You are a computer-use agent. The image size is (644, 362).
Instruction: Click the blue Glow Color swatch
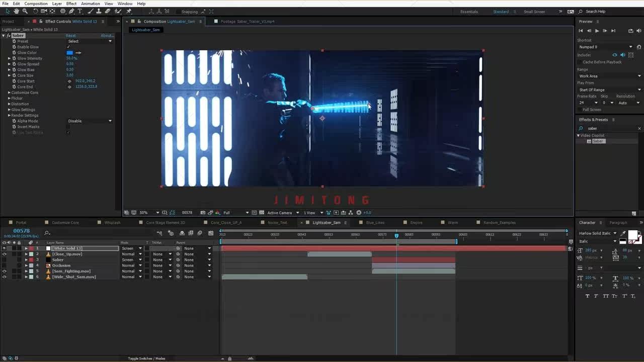point(70,53)
